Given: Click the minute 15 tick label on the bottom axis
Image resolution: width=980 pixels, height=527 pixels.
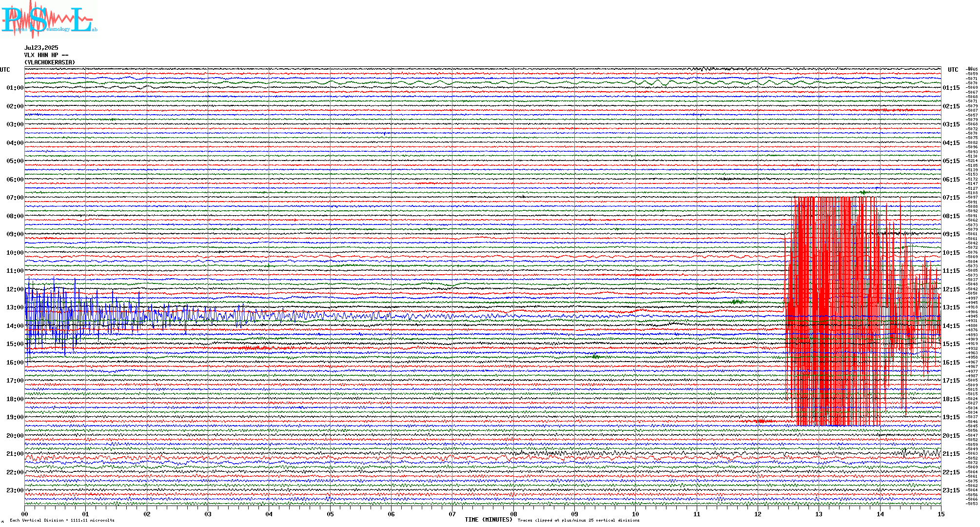Looking at the screenshot, I should 941,514.
